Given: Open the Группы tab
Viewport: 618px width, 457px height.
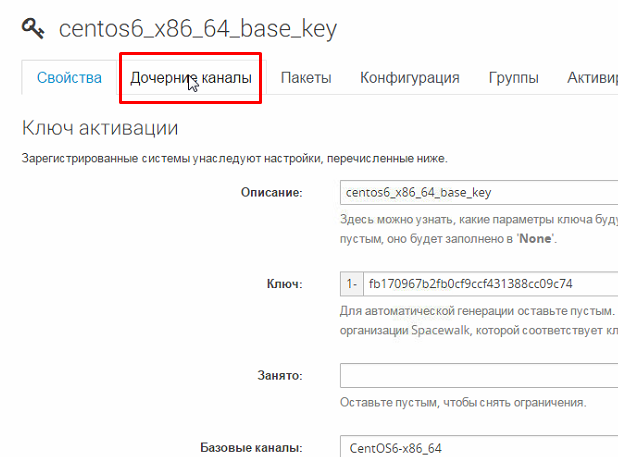Looking at the screenshot, I should click(513, 78).
